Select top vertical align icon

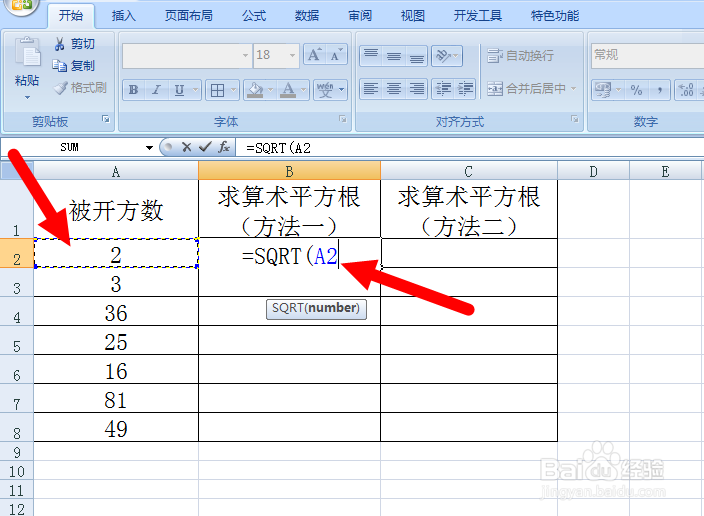371,56
